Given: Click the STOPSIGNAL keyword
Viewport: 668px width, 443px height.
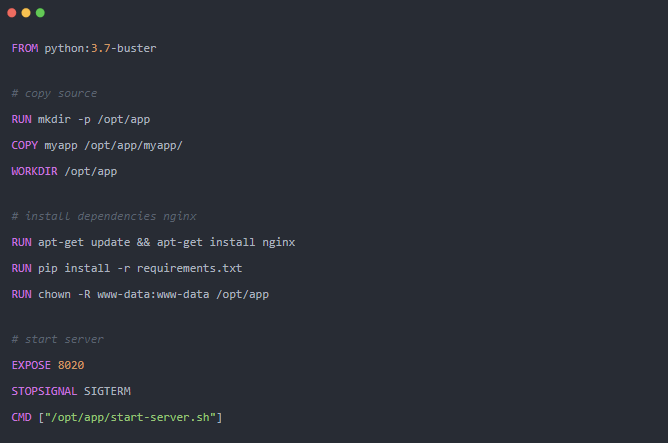Looking at the screenshot, I should (41, 390).
